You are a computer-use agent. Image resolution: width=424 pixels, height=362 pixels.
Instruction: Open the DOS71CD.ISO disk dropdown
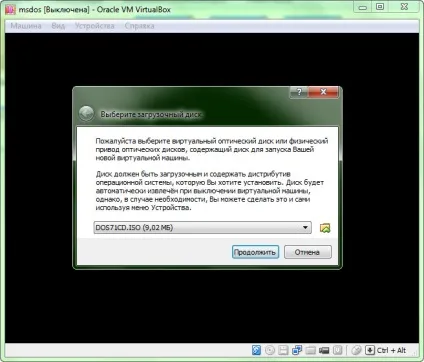(x=203, y=228)
